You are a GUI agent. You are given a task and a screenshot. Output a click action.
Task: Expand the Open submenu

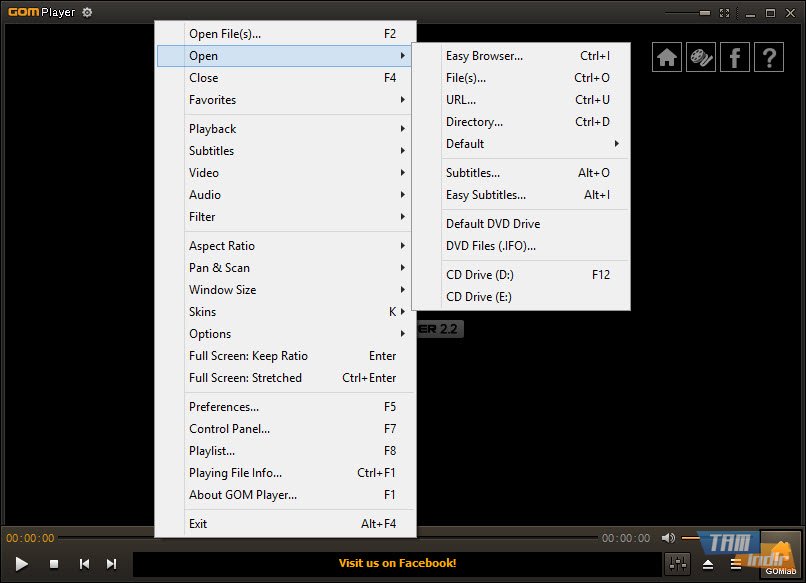[286, 56]
